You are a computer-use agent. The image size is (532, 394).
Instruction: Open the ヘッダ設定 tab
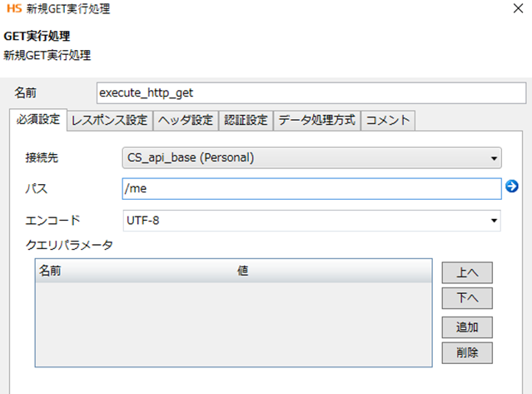185,120
